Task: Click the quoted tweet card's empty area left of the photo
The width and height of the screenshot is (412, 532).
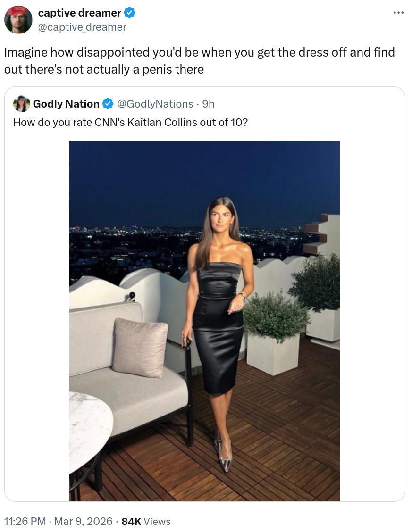Action: [x=37, y=321]
